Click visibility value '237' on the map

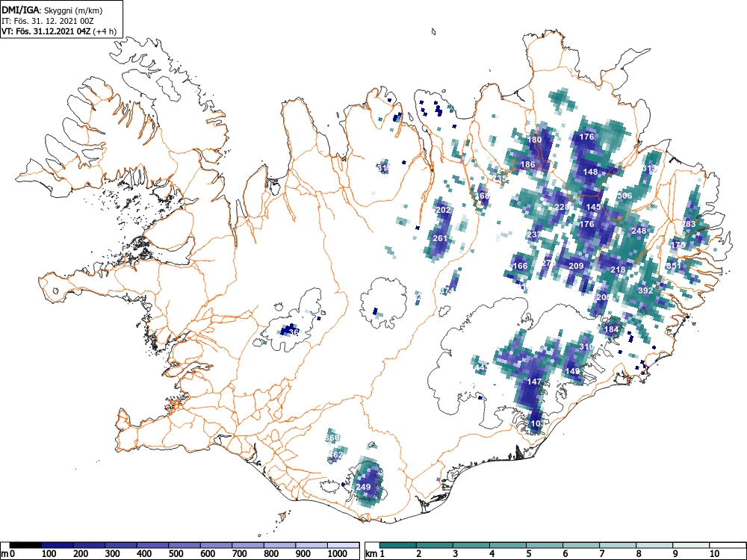pyautogui.click(x=535, y=234)
